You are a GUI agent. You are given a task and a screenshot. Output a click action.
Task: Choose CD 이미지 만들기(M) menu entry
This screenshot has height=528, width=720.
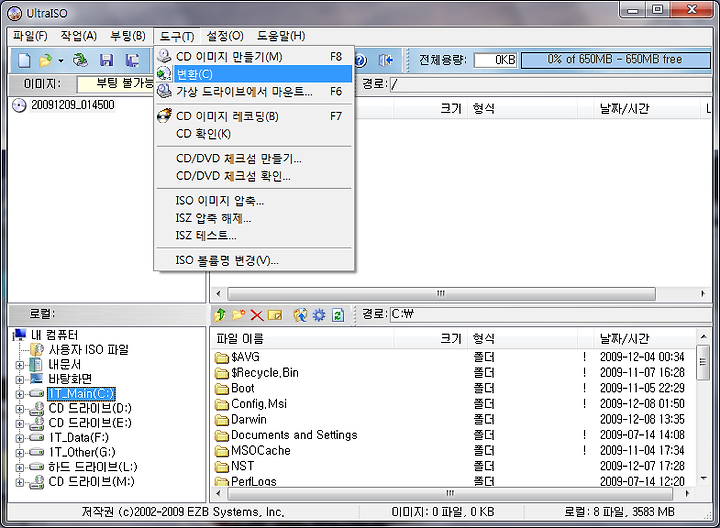[x=254, y=56]
